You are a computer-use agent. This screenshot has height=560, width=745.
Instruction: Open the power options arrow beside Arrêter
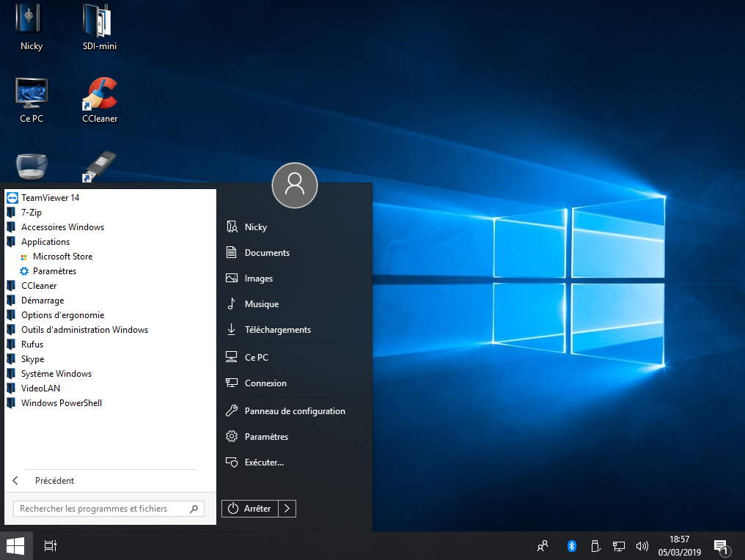coord(287,509)
